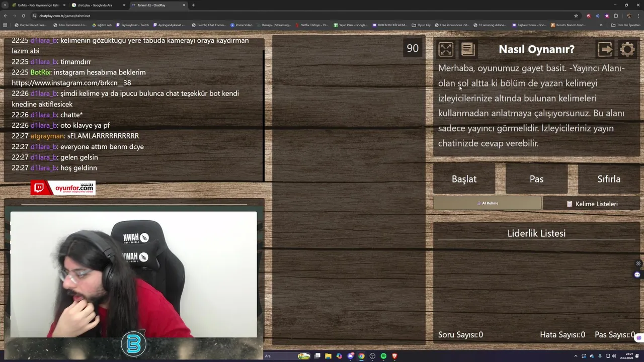Go back in browser history
This screenshot has height=362, width=644.
click(x=6, y=16)
